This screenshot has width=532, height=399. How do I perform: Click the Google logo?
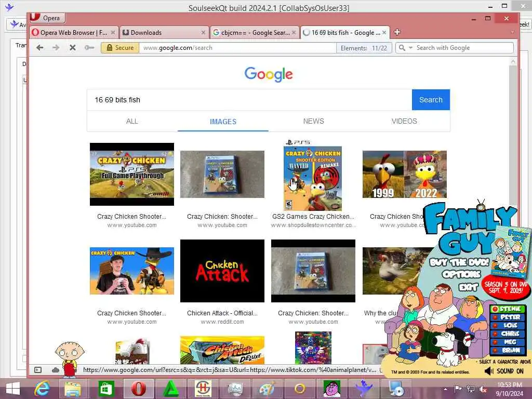pos(269,74)
